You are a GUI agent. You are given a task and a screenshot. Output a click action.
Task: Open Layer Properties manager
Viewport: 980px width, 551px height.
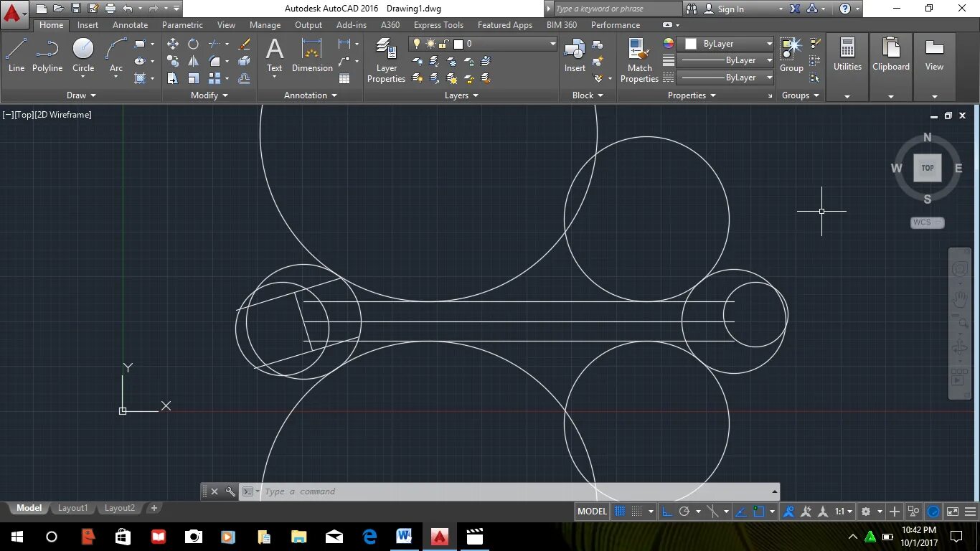click(x=386, y=60)
